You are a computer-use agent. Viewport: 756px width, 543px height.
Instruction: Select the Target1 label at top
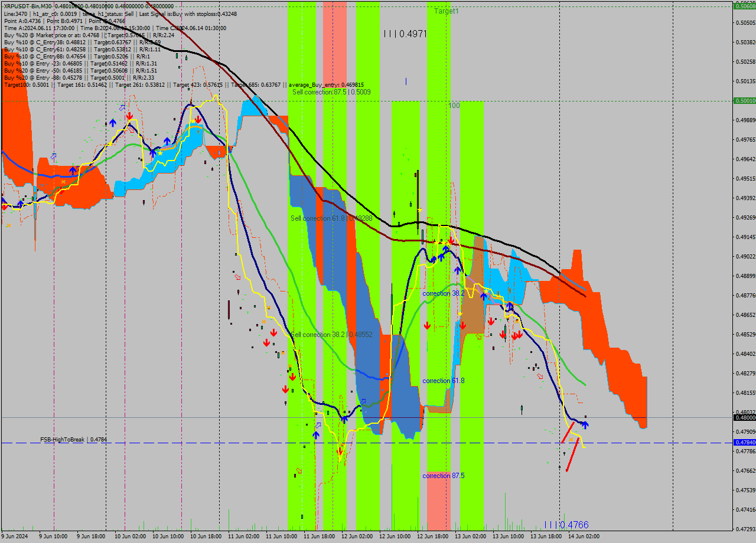446,11
